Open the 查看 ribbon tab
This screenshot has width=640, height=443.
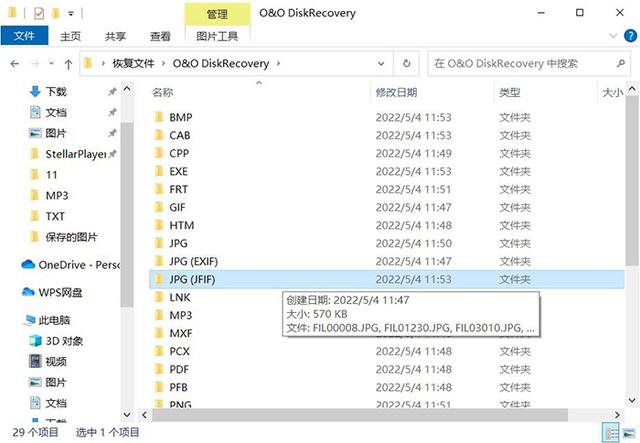pyautogui.click(x=160, y=36)
